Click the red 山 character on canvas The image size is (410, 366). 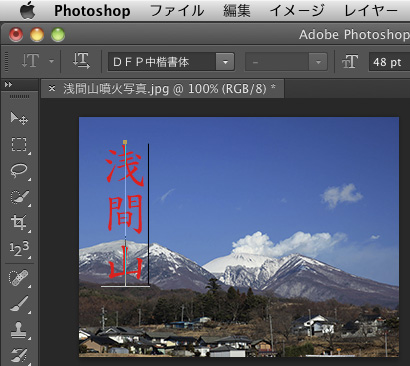click(126, 263)
